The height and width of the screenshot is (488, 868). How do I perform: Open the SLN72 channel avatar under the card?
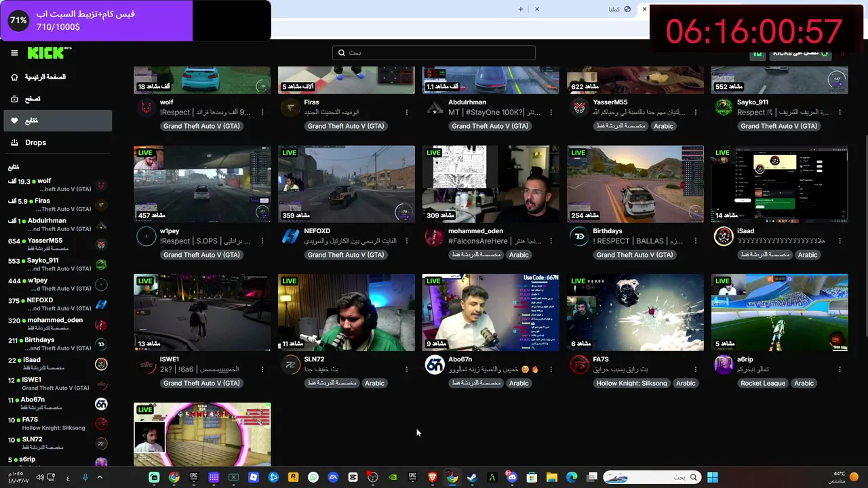pos(291,365)
